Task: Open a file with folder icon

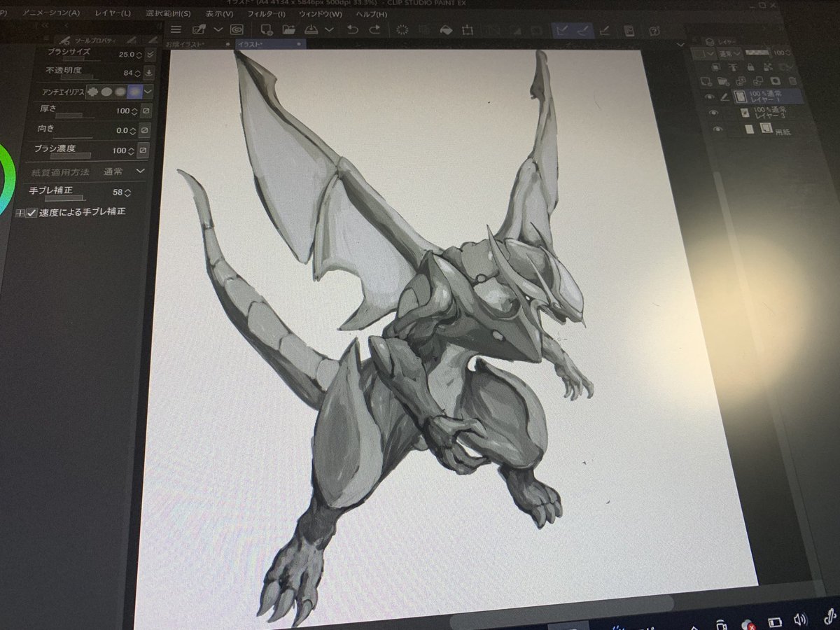Action: coord(288,29)
